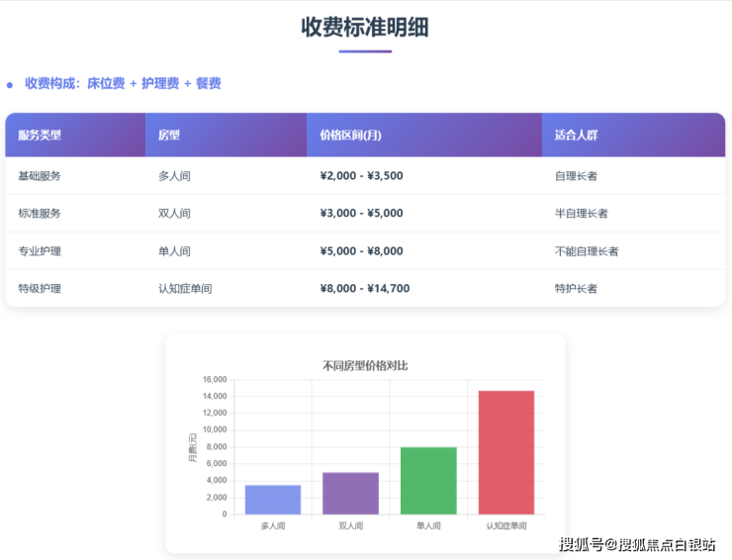This screenshot has height=560, width=732.
Task: Click the 专业护理 row label
Action: 40,251
